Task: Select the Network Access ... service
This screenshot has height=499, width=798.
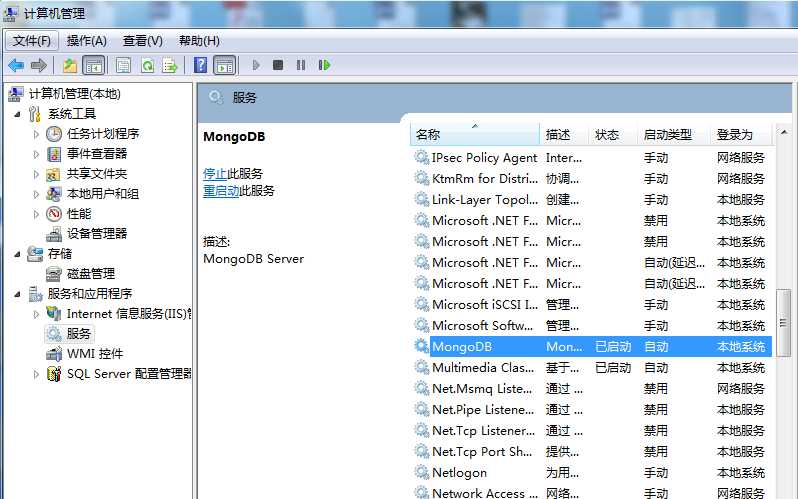Action: tap(591, 492)
